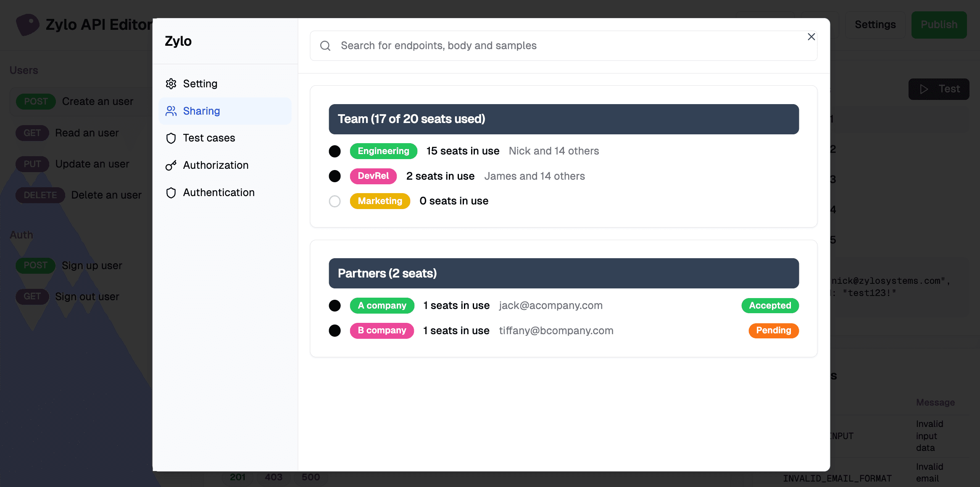Click the play icon on the Test button
The height and width of the screenshot is (487, 980).
[x=924, y=89]
